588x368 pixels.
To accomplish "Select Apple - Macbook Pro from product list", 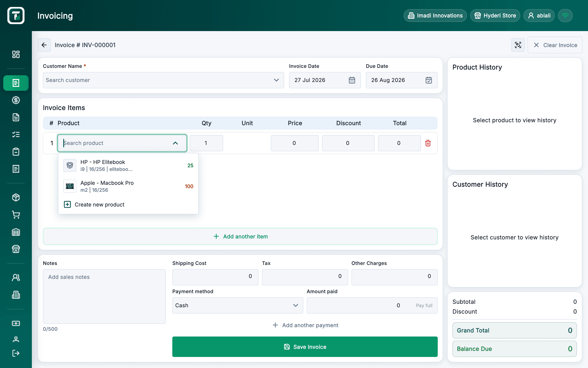I will pyautogui.click(x=128, y=186).
